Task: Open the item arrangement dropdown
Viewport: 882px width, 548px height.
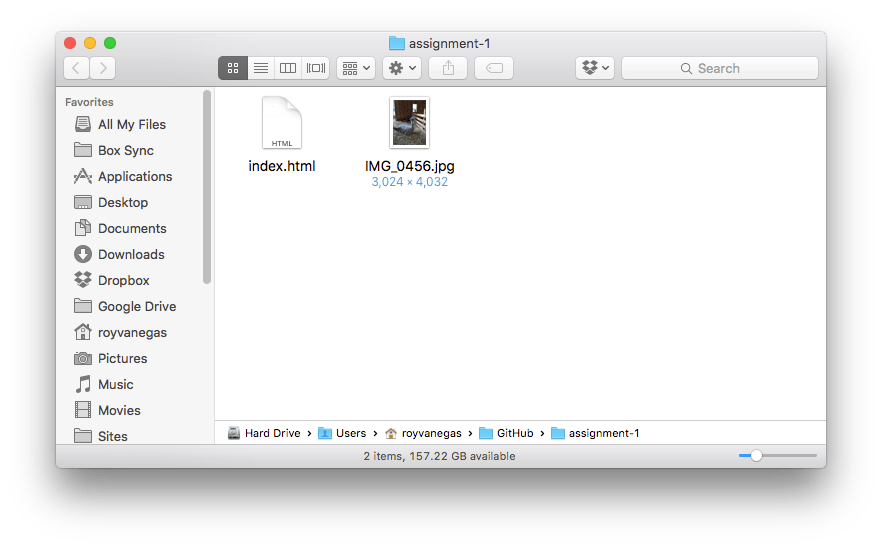Action: pos(356,68)
